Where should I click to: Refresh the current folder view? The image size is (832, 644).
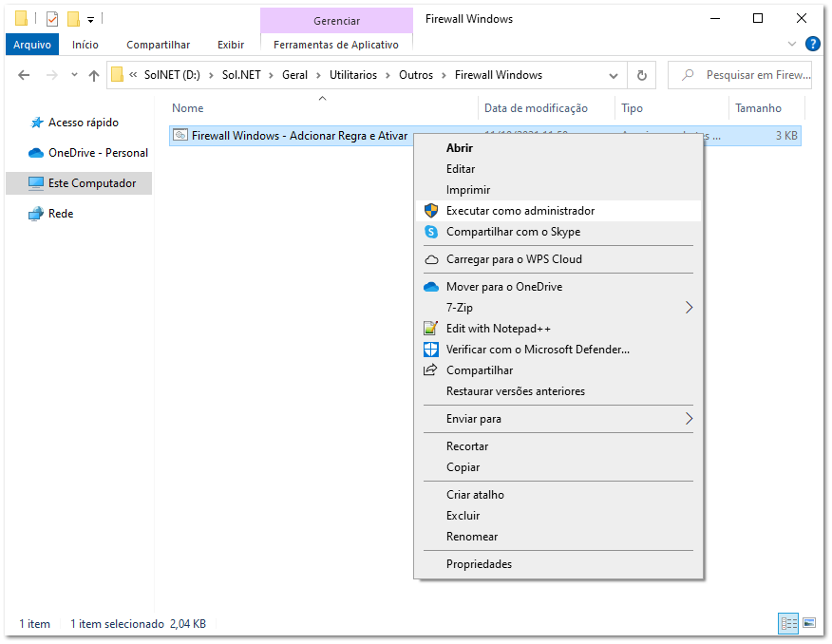642,75
